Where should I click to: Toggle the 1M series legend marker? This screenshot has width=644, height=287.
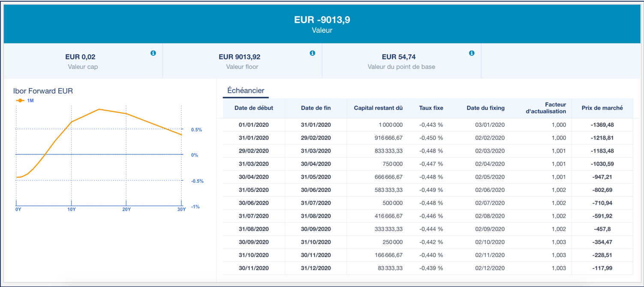click(x=20, y=100)
